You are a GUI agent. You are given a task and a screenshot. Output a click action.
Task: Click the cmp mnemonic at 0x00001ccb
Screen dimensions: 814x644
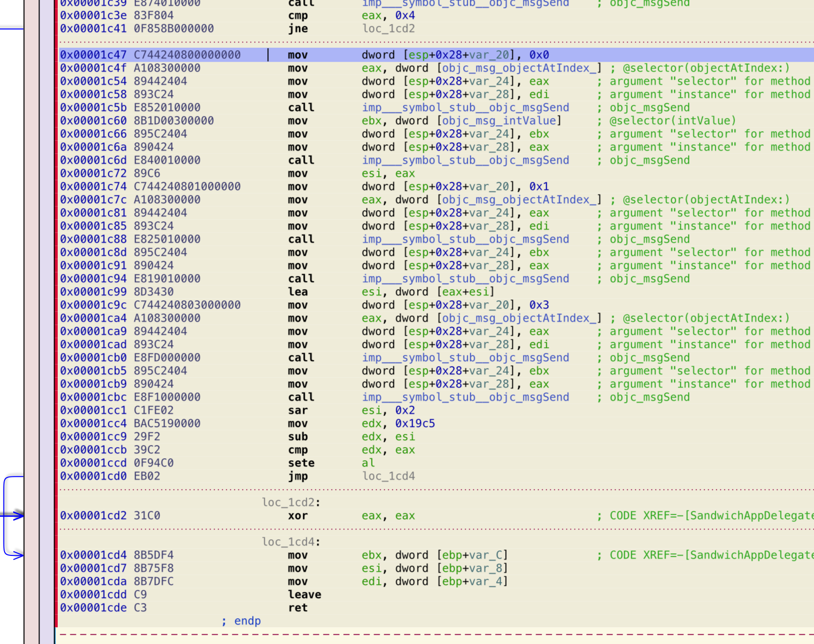click(x=298, y=450)
